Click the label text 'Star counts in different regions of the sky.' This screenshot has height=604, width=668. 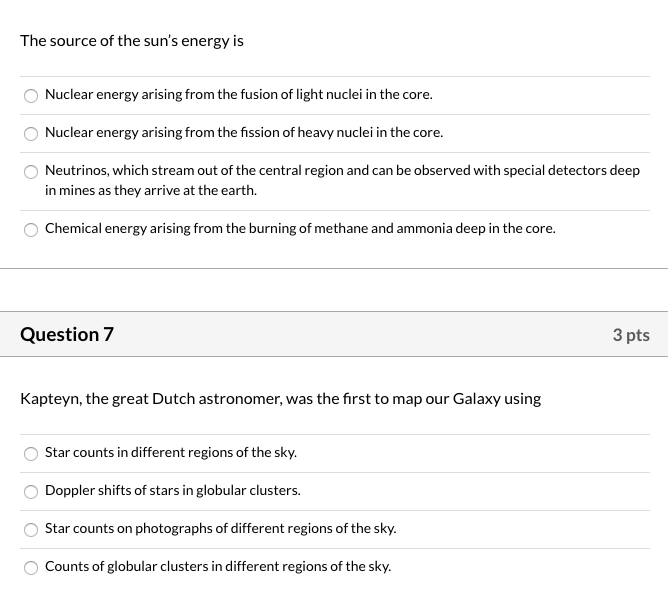pyautogui.click(x=171, y=452)
